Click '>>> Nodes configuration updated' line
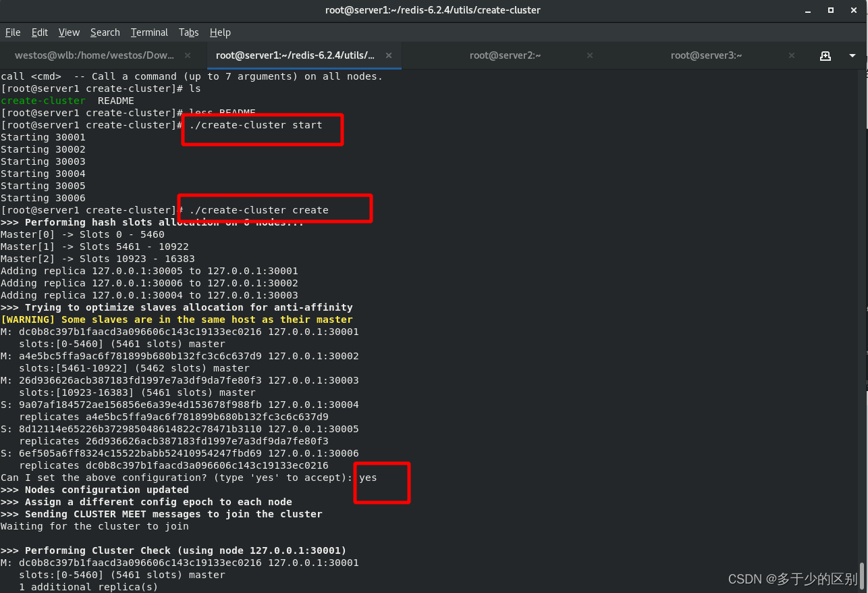 point(94,490)
